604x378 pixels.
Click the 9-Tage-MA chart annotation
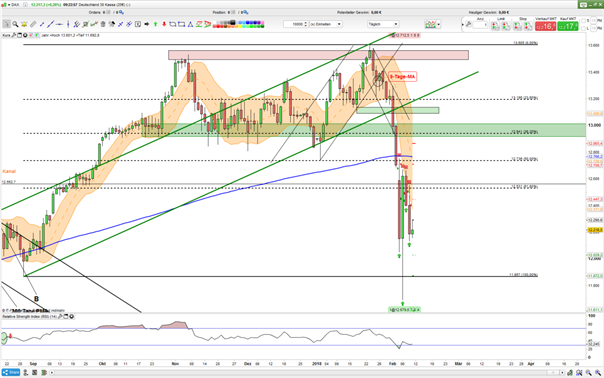tap(402, 77)
